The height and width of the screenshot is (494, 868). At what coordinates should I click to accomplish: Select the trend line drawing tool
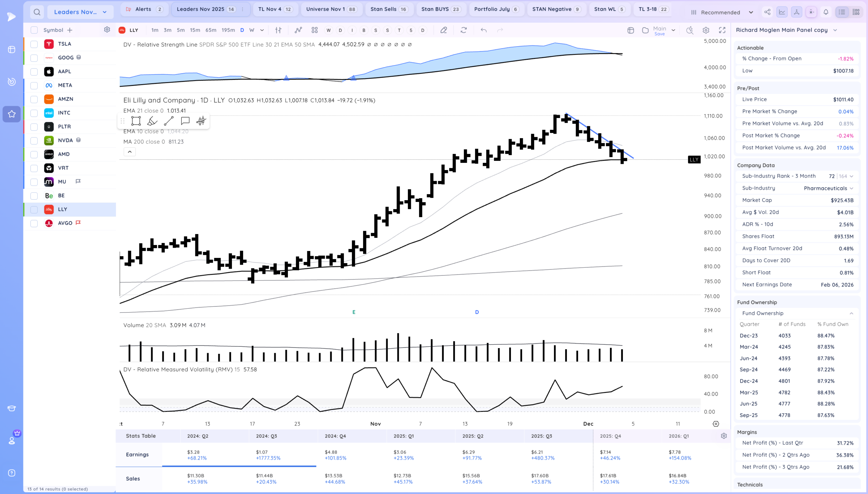coord(169,121)
